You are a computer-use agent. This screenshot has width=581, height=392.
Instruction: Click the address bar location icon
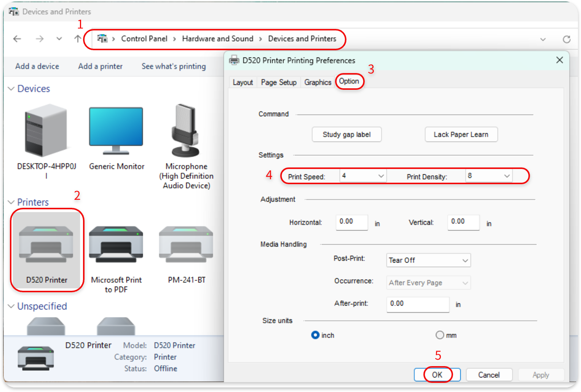[x=102, y=38]
